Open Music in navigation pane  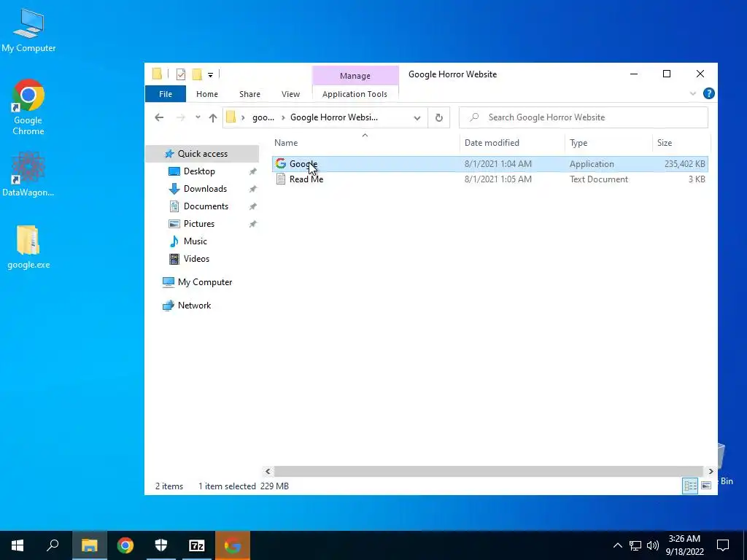tap(195, 241)
